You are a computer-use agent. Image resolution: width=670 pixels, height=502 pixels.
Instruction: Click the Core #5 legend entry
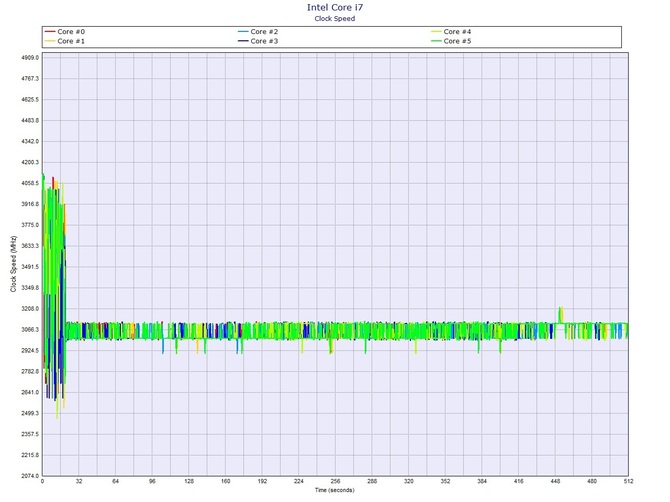pos(451,41)
